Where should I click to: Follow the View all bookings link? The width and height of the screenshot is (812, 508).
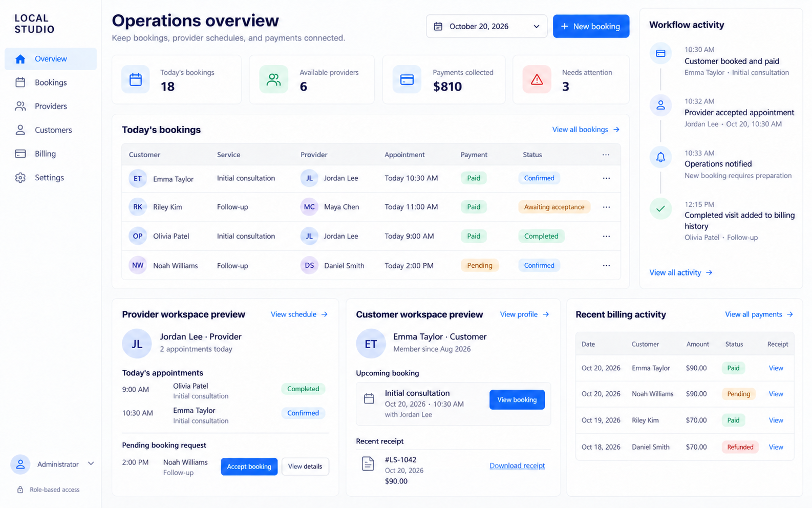[x=586, y=130]
